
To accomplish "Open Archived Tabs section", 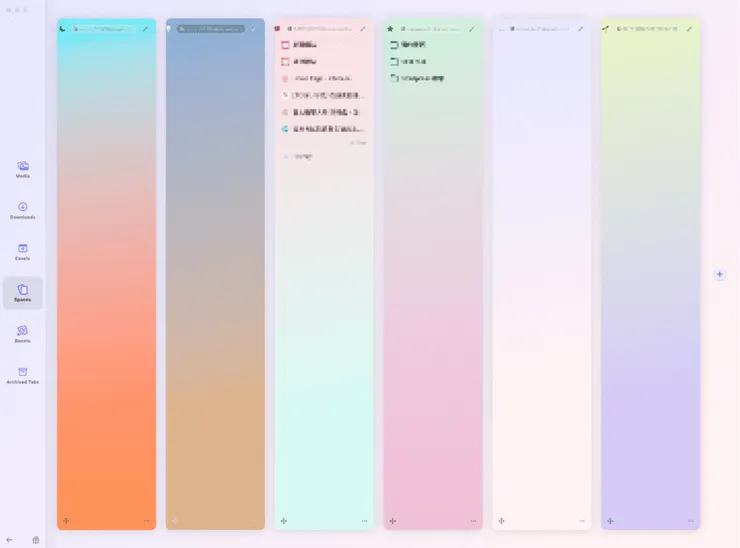I will [23, 376].
